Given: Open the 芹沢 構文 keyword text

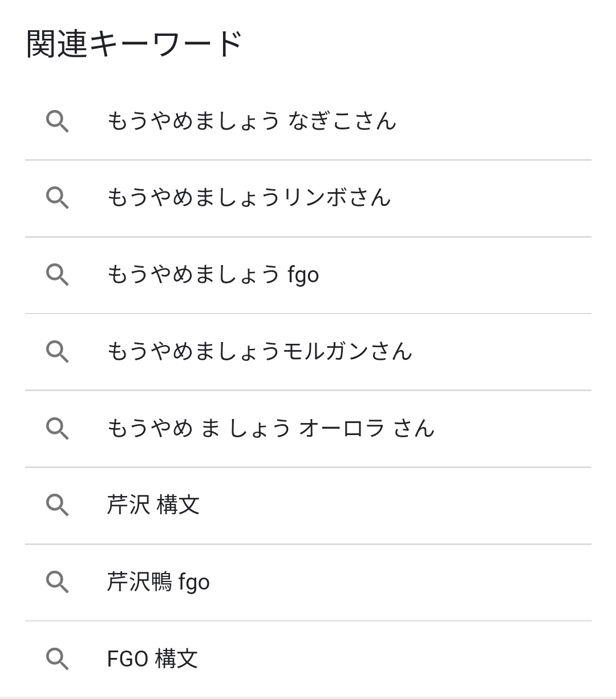Looking at the screenshot, I should tap(153, 505).
